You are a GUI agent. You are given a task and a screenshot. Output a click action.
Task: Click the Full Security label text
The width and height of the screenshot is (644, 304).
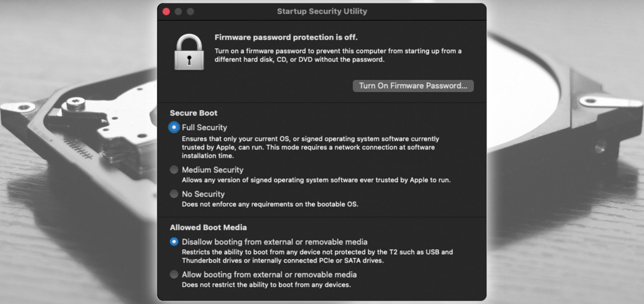pyautogui.click(x=204, y=127)
